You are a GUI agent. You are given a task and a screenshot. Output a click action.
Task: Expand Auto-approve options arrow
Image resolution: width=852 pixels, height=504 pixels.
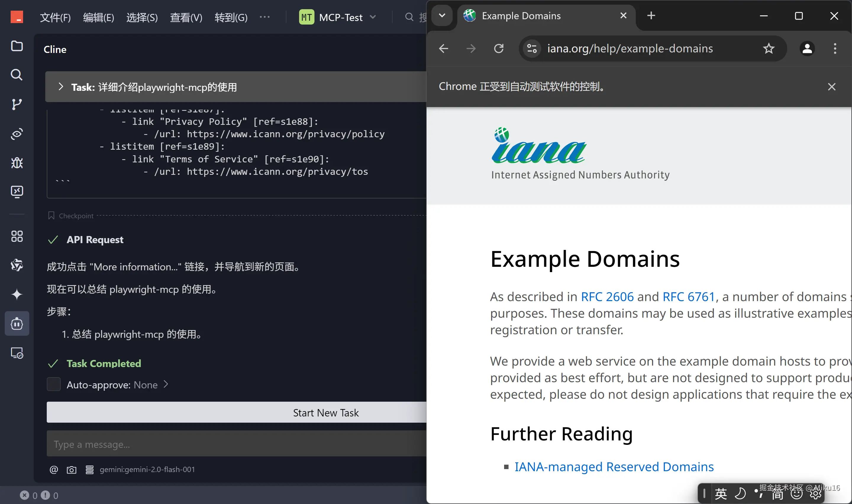click(166, 385)
